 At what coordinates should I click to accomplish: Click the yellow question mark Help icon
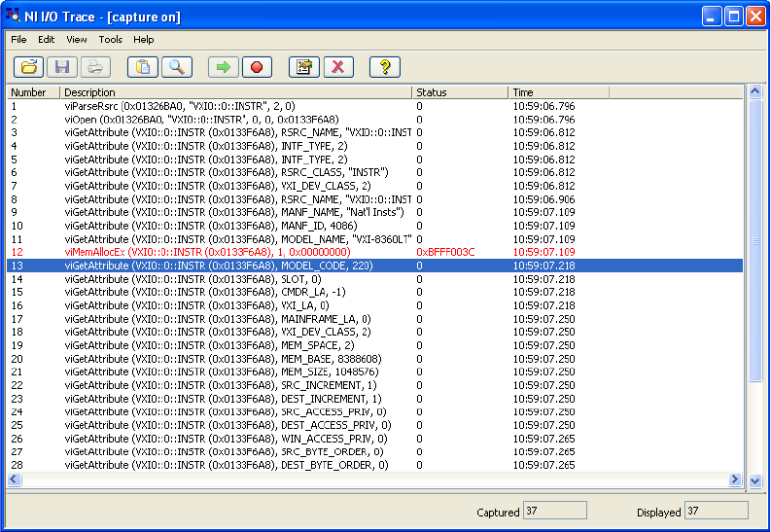click(x=385, y=67)
